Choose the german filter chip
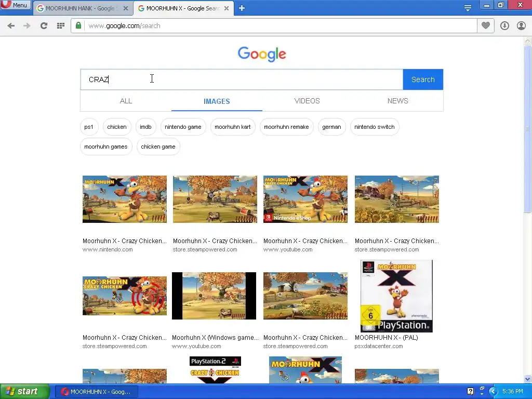This screenshot has width=532, height=399. tap(331, 127)
